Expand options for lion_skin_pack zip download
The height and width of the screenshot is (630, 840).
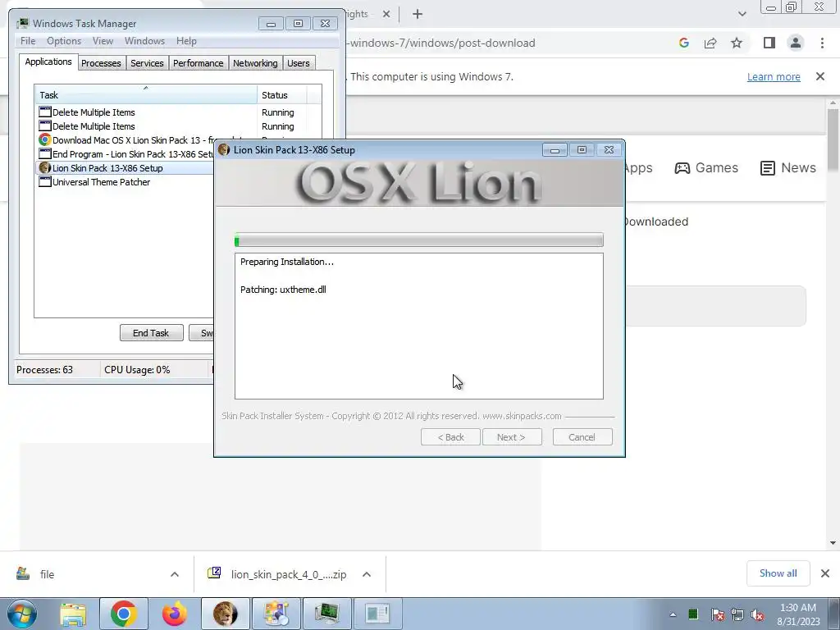(367, 574)
